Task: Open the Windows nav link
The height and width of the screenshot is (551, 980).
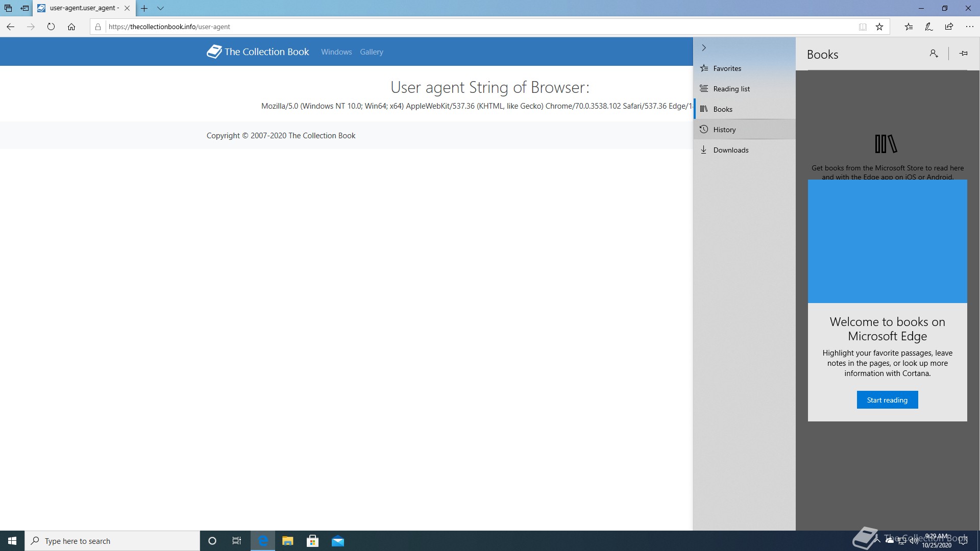Action: (x=336, y=52)
